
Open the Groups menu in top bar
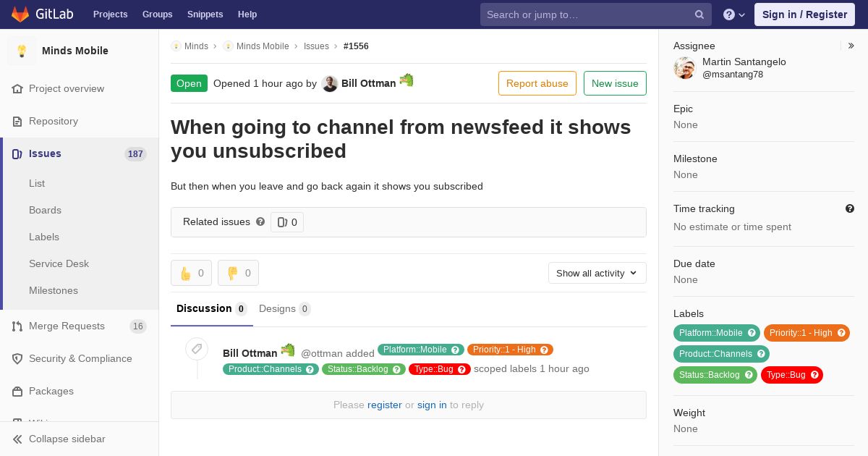(158, 14)
